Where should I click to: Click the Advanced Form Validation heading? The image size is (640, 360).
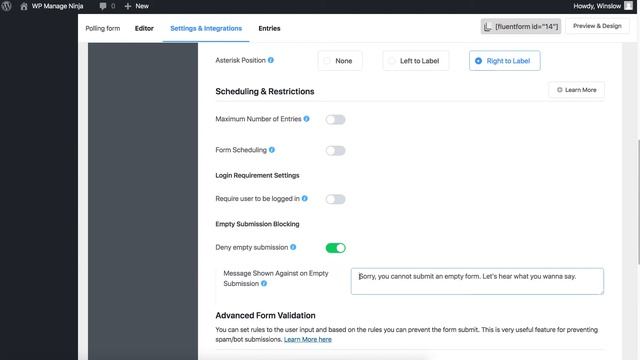click(265, 316)
